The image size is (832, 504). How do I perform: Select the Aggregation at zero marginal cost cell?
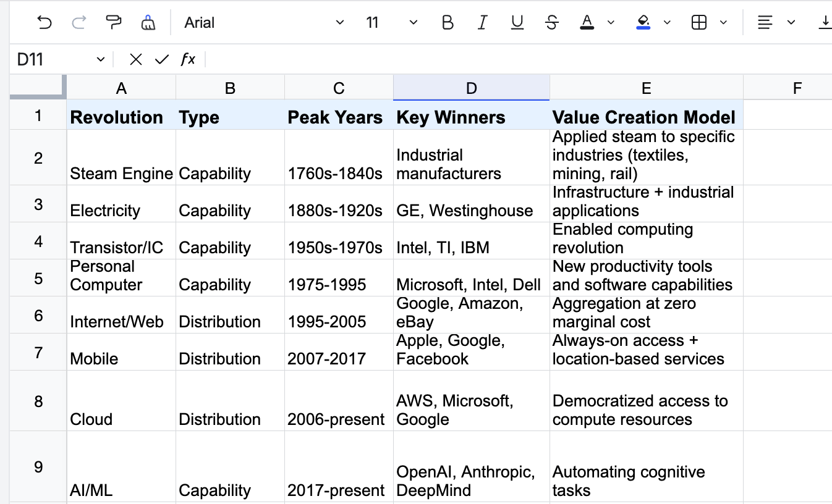click(647, 315)
